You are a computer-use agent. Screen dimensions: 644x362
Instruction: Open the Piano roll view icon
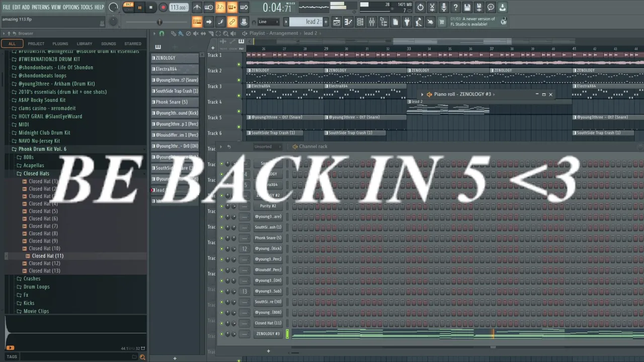click(x=348, y=22)
